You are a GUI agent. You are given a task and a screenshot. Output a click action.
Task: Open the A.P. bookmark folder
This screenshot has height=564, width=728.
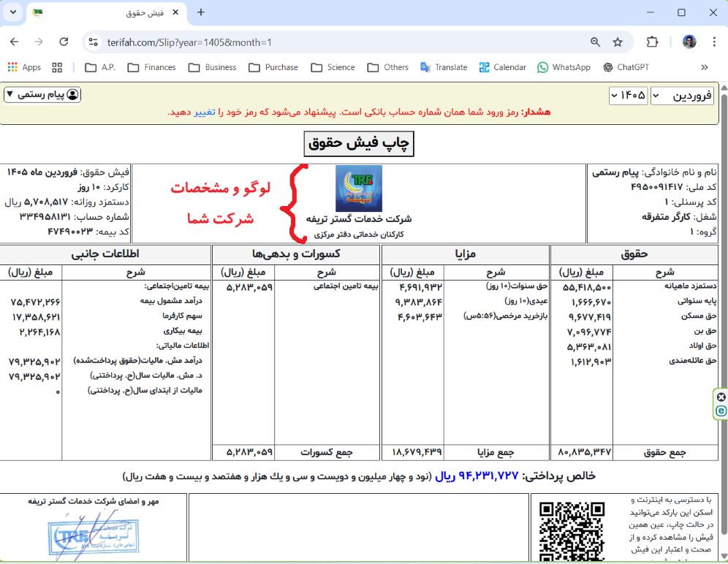(x=100, y=67)
